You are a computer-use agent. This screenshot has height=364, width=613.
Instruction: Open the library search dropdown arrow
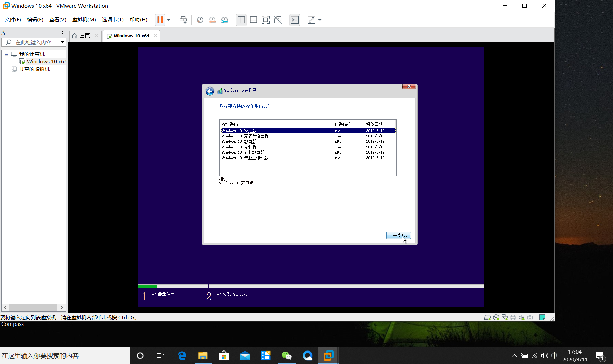pos(62,42)
